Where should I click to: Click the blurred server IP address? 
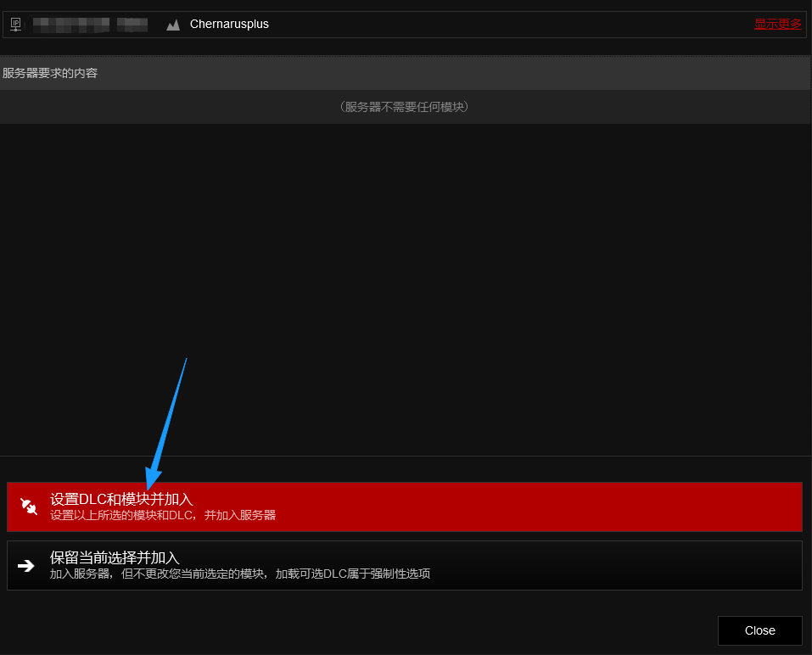tap(90, 25)
